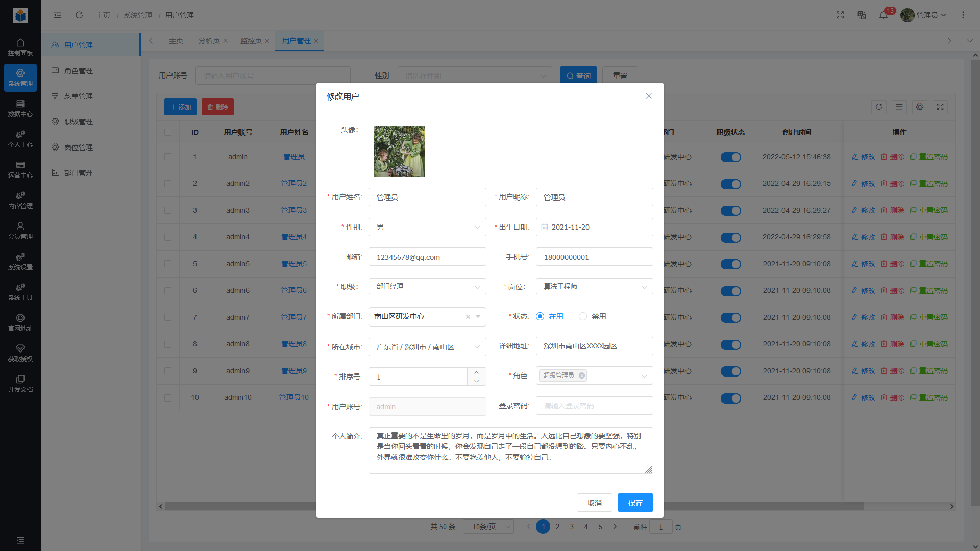Select the 在用 status radio button
This screenshot has height=551, width=980.
540,316
